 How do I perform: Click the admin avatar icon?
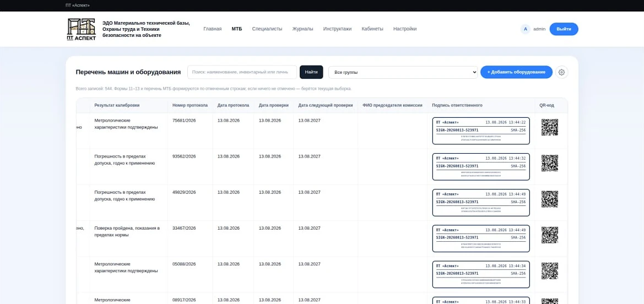(x=526, y=29)
